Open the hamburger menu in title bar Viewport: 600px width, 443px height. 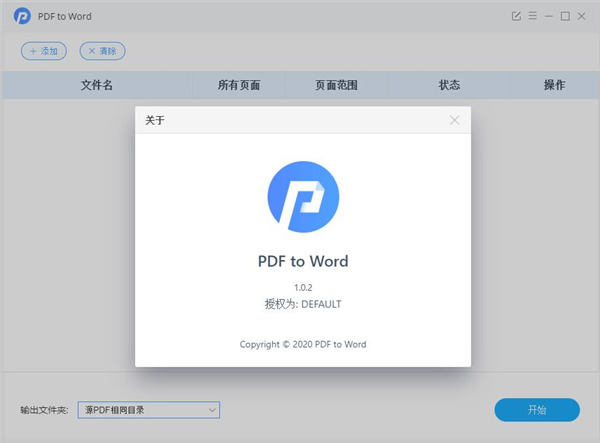(533, 16)
